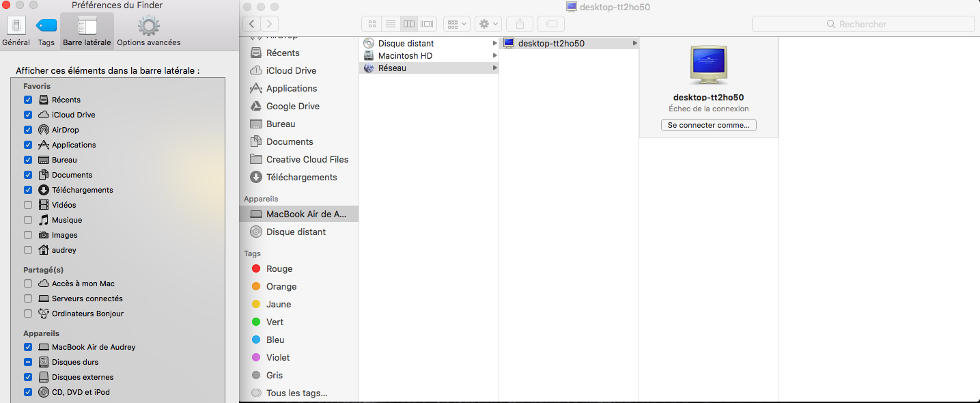The width and height of the screenshot is (980, 403).
Task: Filter by the Rouge tag
Action: click(298, 268)
